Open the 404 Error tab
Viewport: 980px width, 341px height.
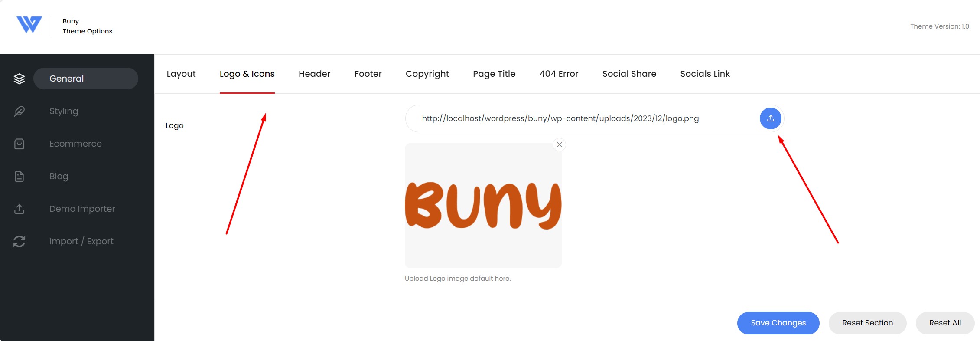[559, 74]
